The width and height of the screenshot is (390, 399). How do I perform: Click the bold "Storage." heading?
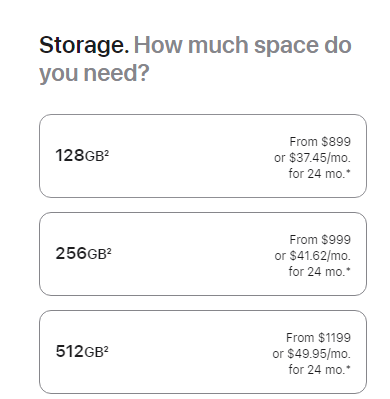84,45
